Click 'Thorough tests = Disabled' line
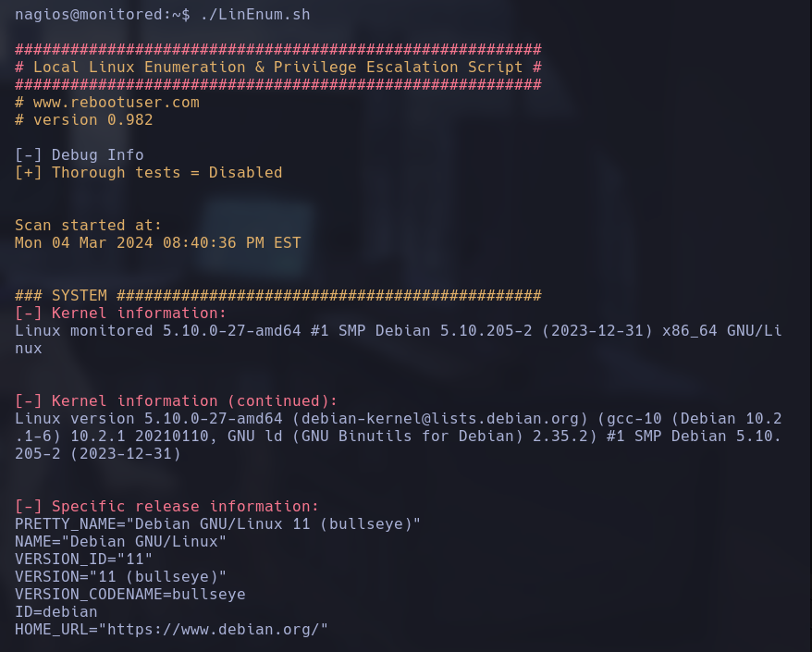 pos(149,173)
